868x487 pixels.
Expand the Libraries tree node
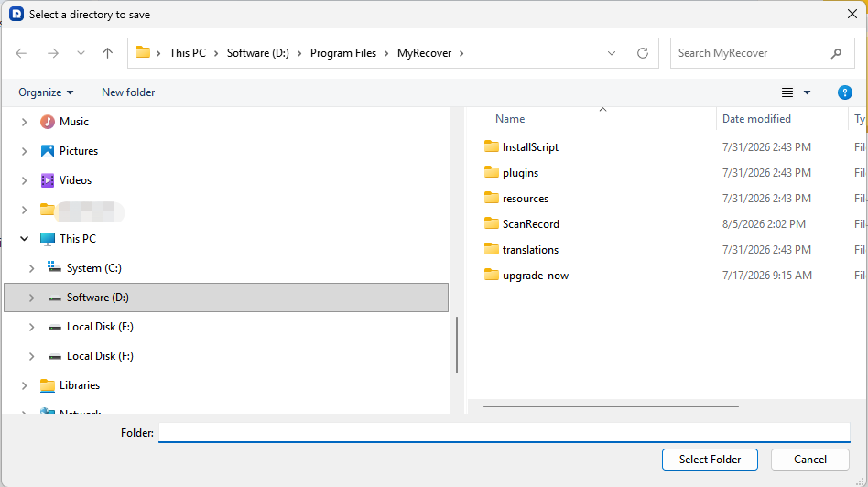coord(25,385)
